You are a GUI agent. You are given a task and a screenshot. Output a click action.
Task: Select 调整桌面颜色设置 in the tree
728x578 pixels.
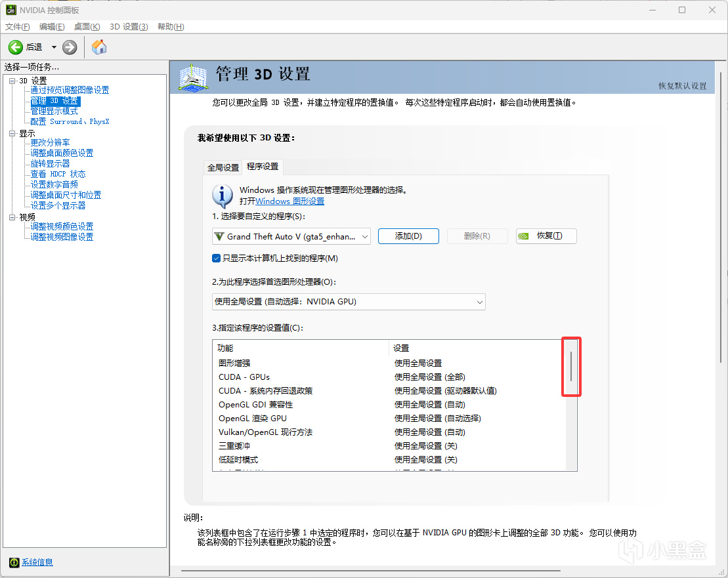(62, 153)
